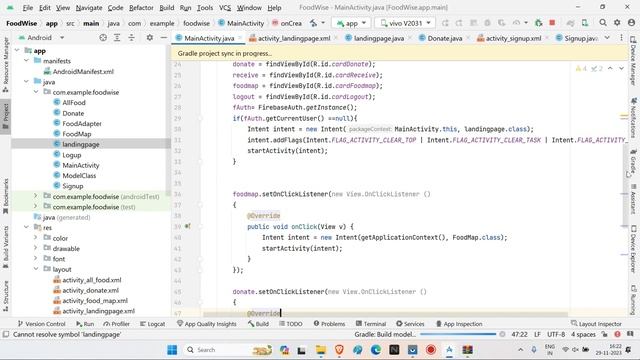Open the Logcat tool window
This screenshot has height=360, width=640.
pyautogui.click(x=153, y=324)
